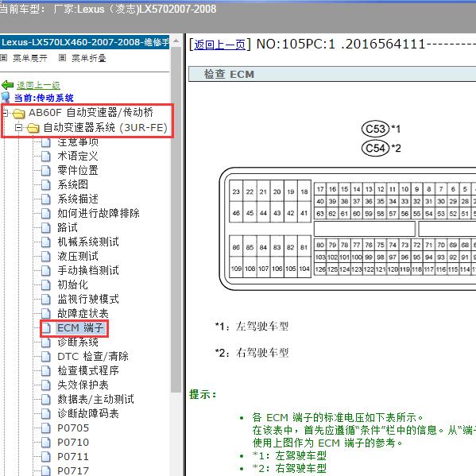Click the page icon beside P0705
Screen dimensions: 476x476
tap(46, 428)
